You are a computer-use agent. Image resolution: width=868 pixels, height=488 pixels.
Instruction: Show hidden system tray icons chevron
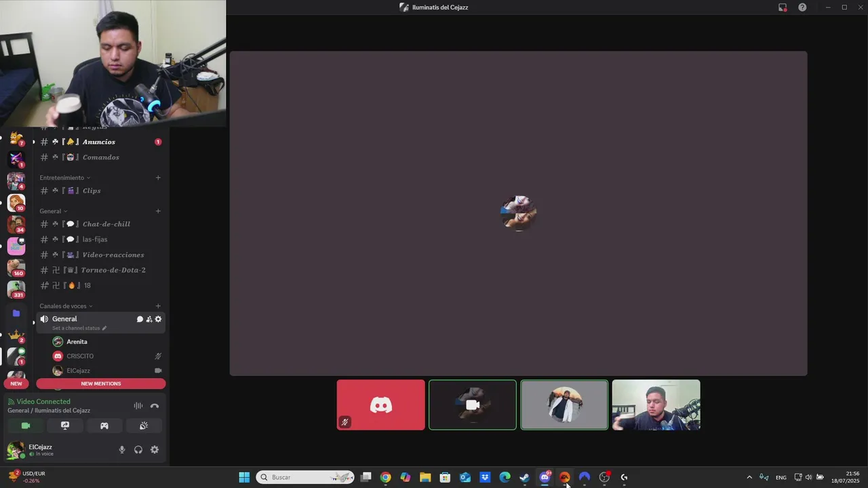(x=749, y=477)
